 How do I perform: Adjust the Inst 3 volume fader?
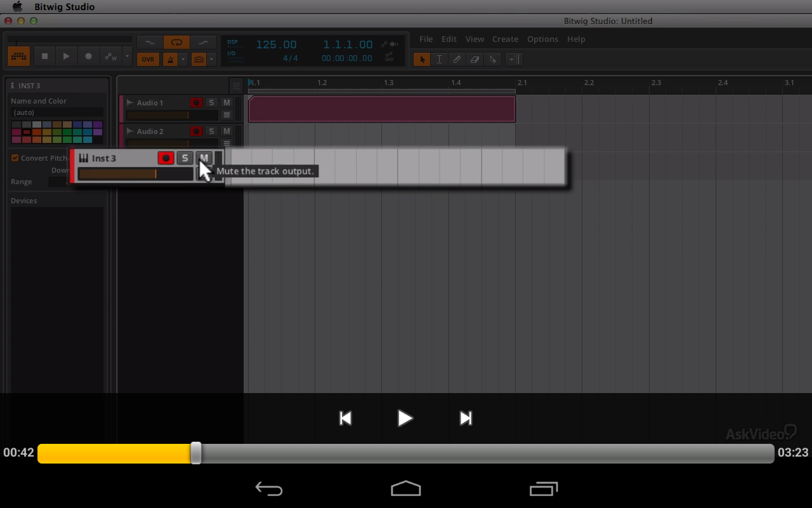point(136,174)
